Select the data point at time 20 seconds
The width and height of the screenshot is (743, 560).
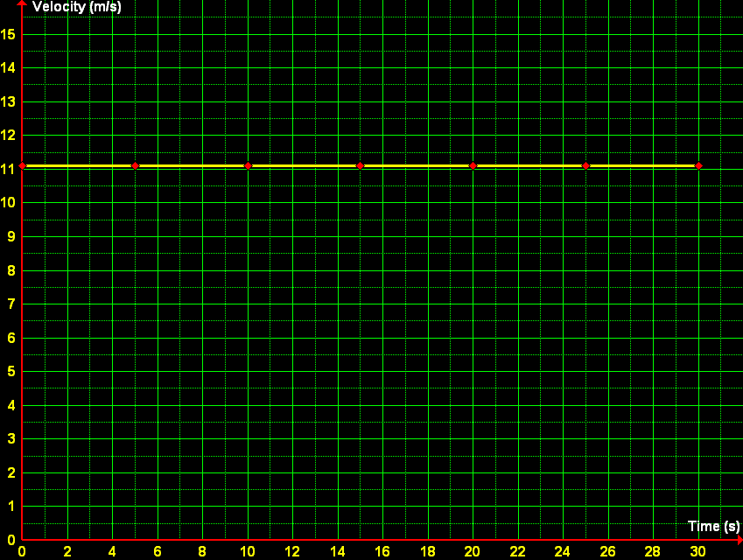[473, 164]
